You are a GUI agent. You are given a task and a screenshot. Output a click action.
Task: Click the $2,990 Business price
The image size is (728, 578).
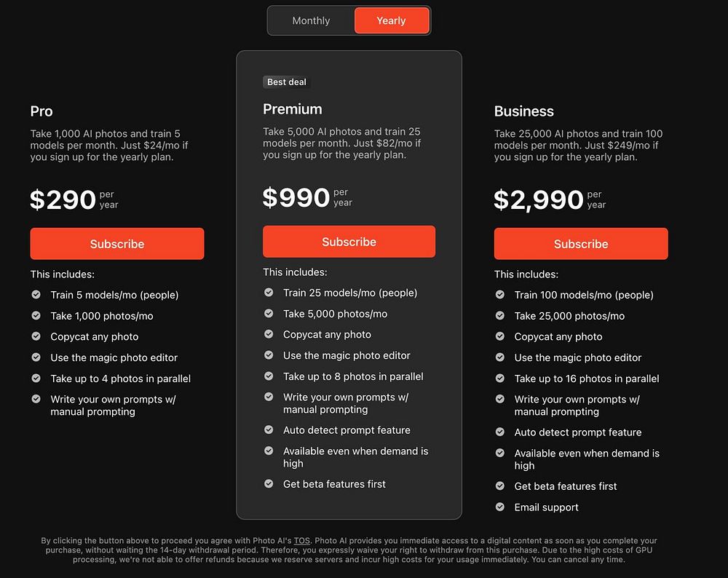coord(539,199)
